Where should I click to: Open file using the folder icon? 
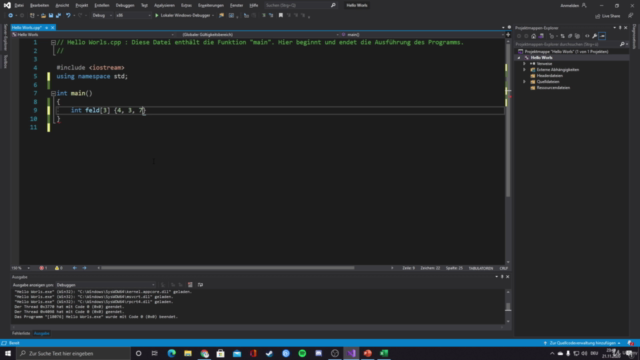(x=43, y=16)
